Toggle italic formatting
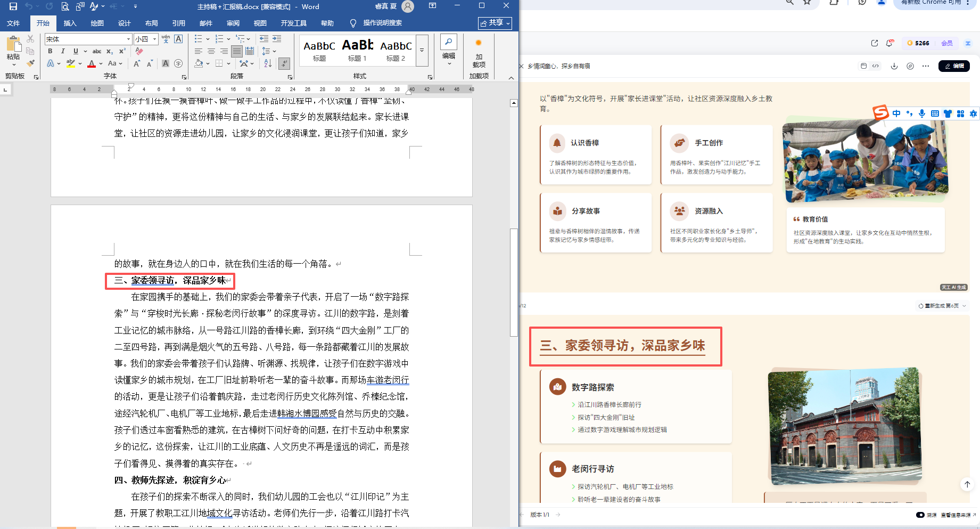The image size is (980, 529). pyautogui.click(x=63, y=51)
